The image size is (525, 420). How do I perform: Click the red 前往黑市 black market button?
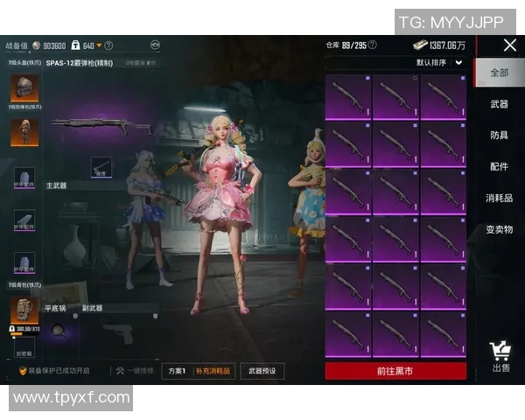coord(395,371)
